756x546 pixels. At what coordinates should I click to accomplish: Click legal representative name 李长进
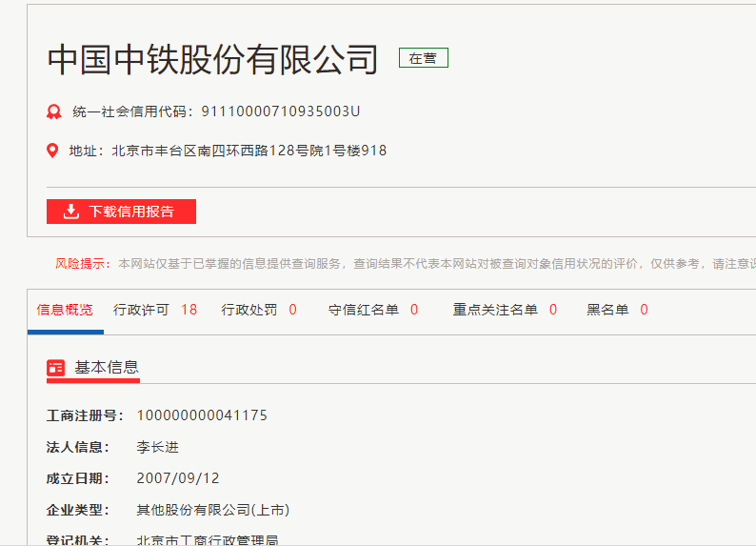158,447
